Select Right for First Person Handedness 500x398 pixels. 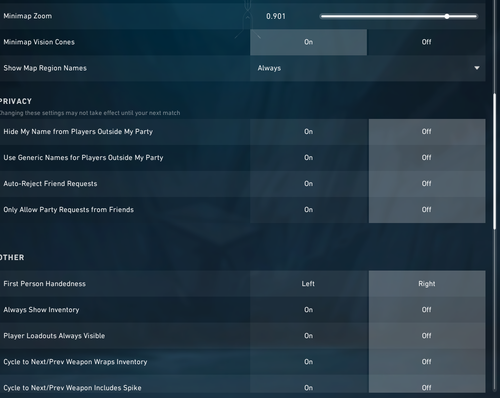point(427,284)
